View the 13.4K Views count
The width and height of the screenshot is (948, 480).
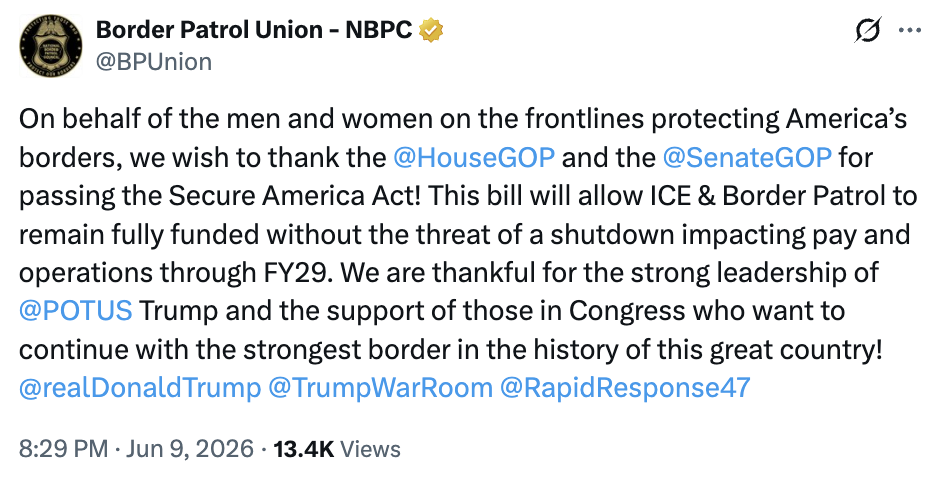337,449
